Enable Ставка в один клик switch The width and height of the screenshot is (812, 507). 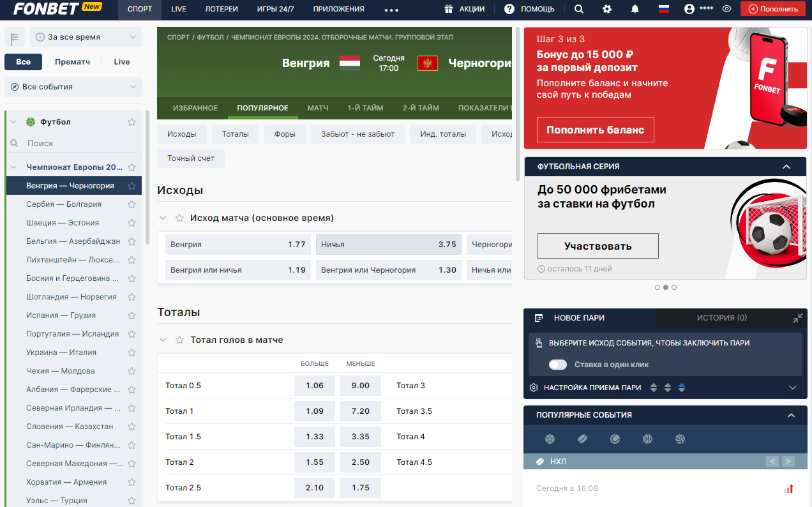(558, 365)
